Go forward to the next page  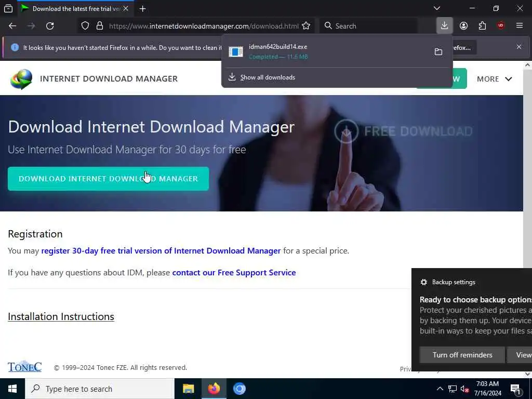tap(31, 26)
